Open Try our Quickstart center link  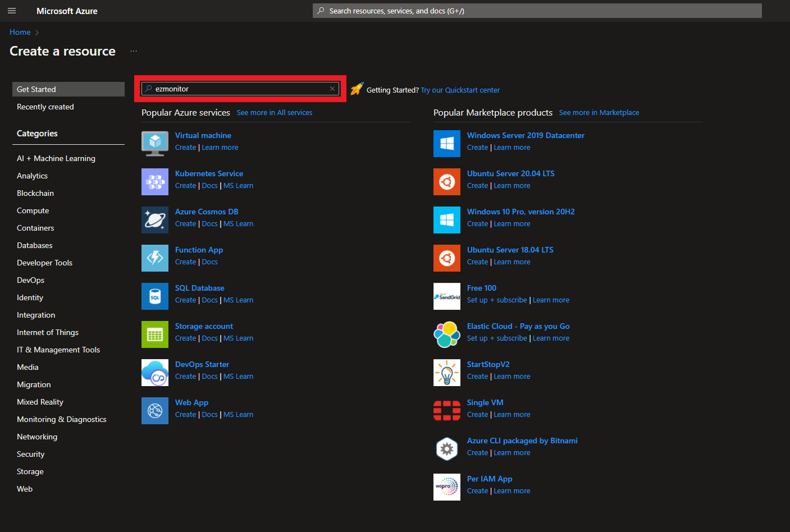click(460, 90)
